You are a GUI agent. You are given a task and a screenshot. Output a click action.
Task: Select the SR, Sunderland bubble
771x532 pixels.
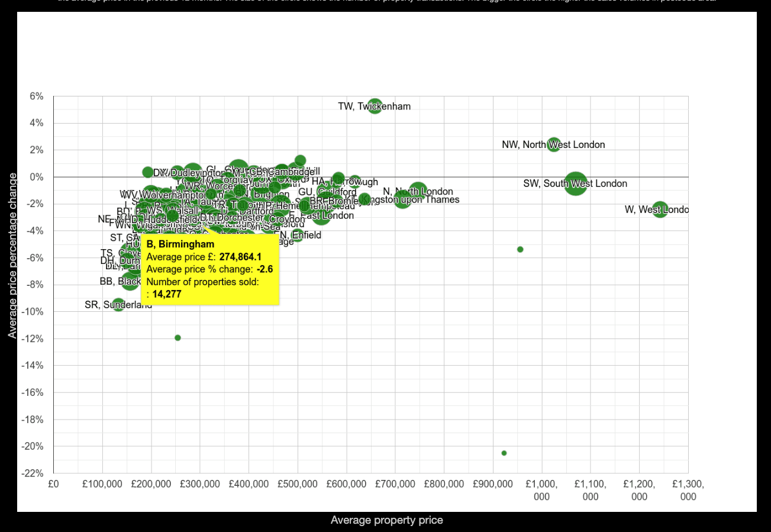click(118, 305)
